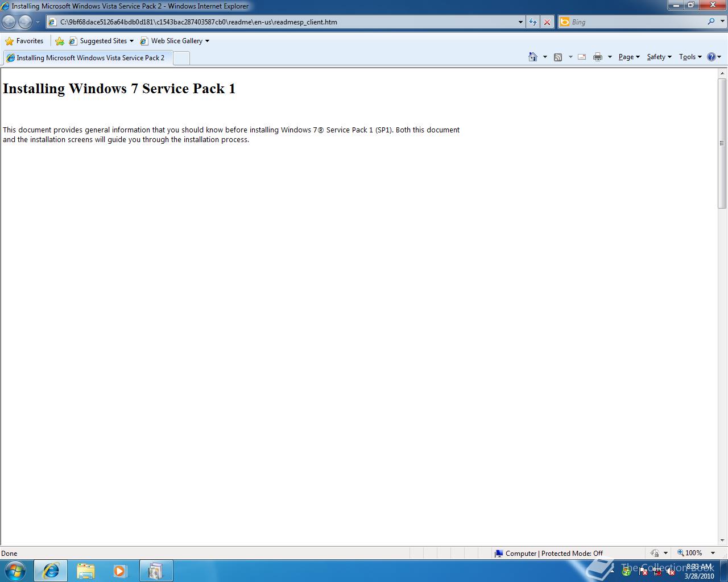
Task: Expand the zoom level dropdown arrow
Action: pyautogui.click(x=713, y=553)
